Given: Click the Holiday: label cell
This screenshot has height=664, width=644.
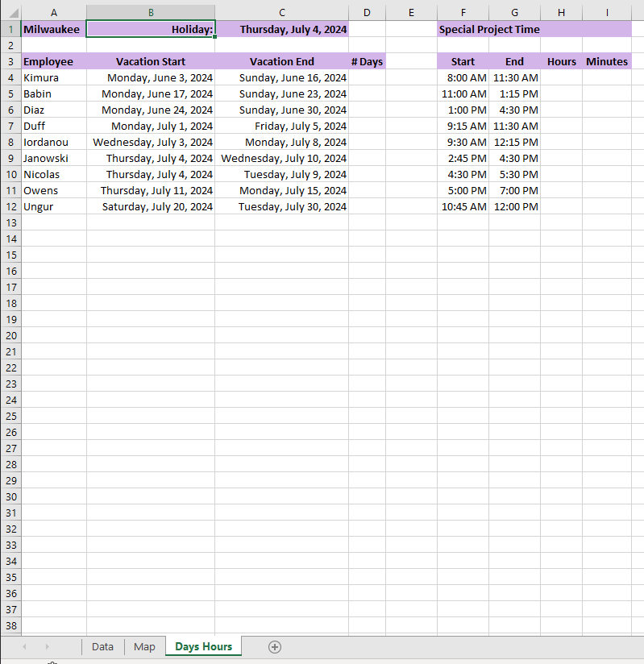Looking at the screenshot, I should [151, 29].
